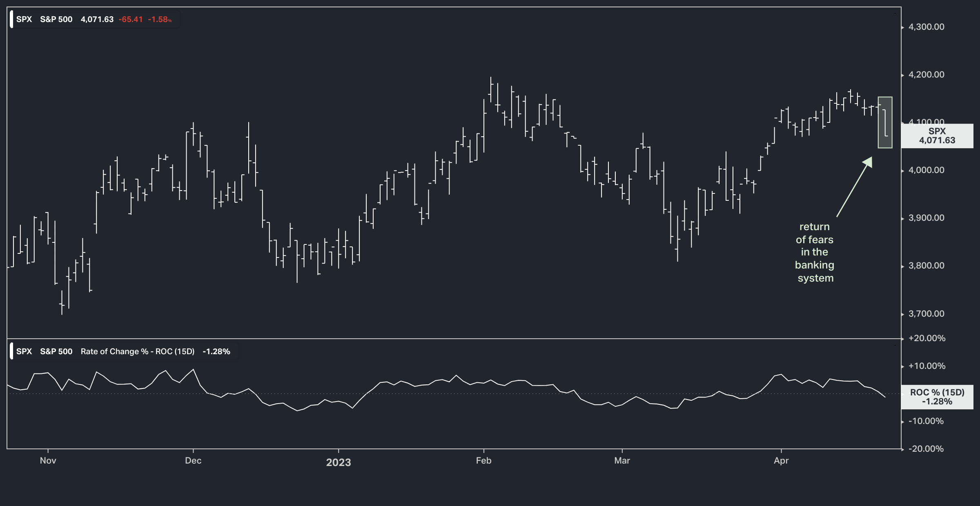Click the Dec label on time axis
This screenshot has width=980, height=506.
pyautogui.click(x=193, y=461)
